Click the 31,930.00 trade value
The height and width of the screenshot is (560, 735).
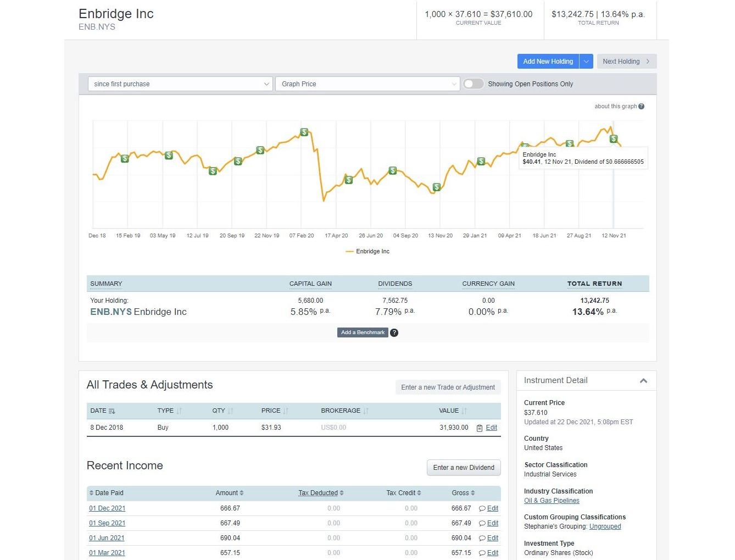pos(454,428)
